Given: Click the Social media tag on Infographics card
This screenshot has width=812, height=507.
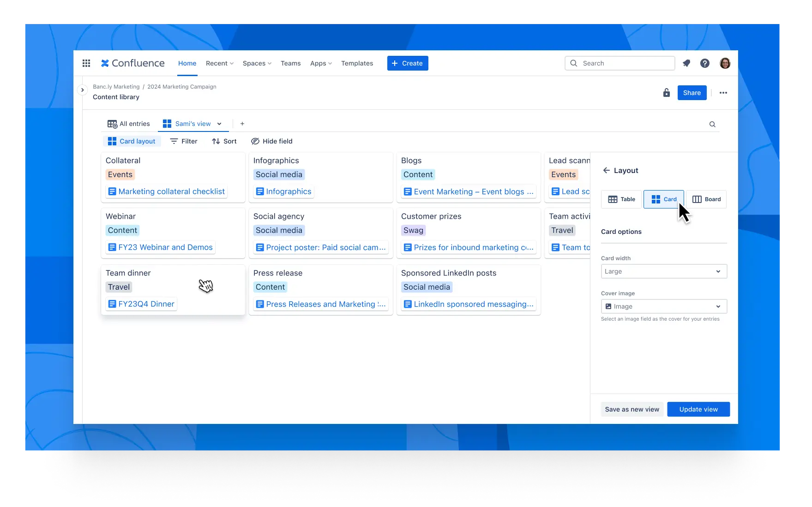Looking at the screenshot, I should [x=279, y=174].
